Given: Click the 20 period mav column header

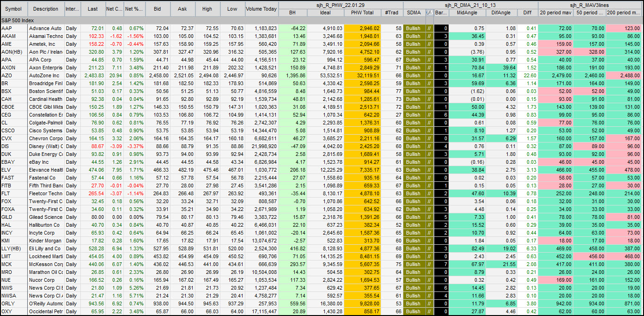Looking at the screenshot, I should (x=555, y=13).
